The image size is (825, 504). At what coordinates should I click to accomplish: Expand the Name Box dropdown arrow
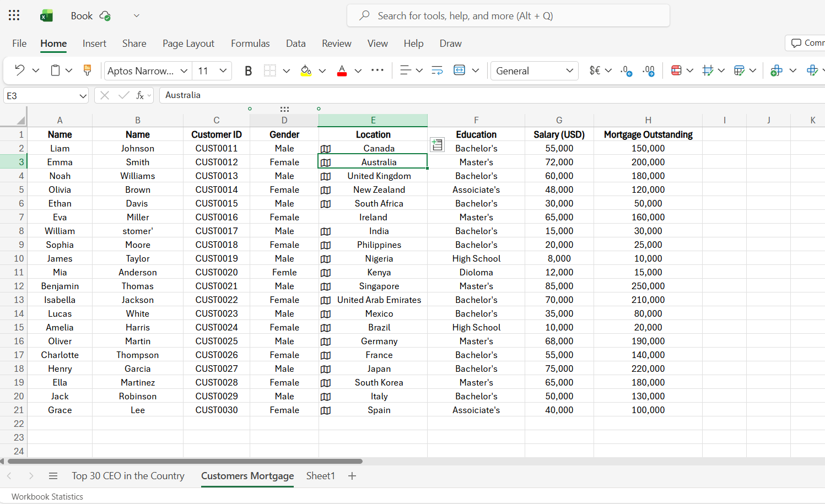pyautogui.click(x=83, y=96)
